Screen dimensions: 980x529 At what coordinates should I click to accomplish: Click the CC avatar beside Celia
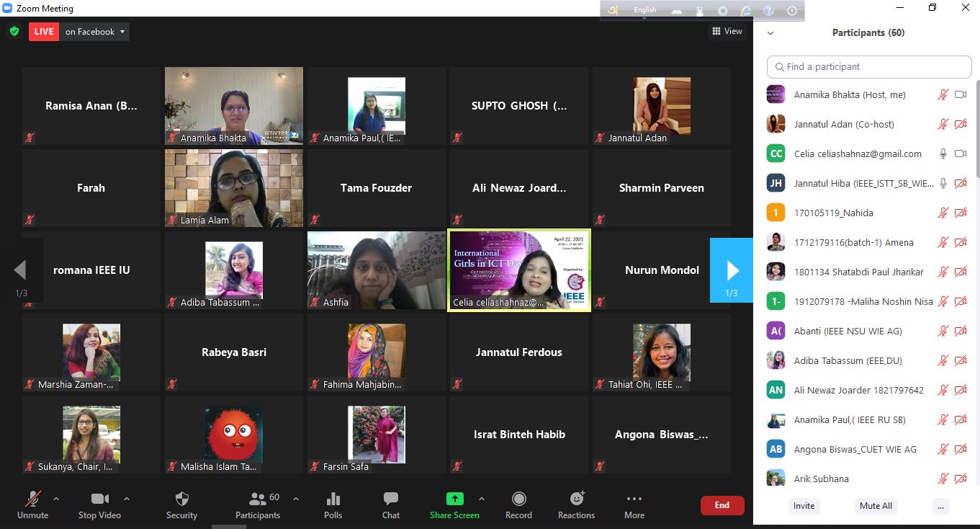point(776,154)
